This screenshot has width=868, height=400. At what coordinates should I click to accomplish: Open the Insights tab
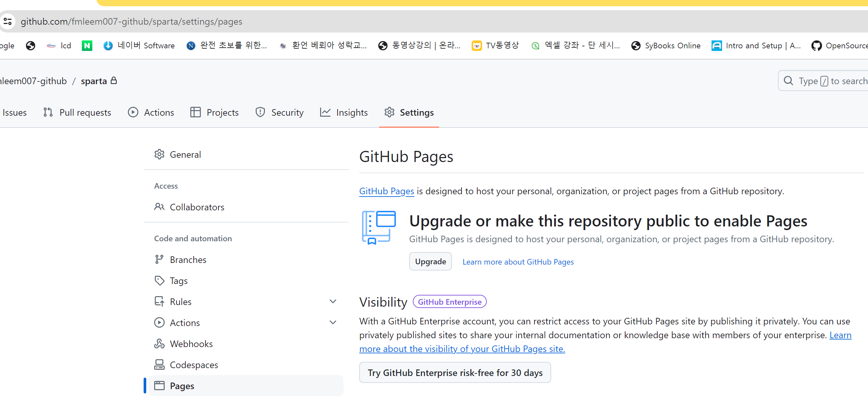point(344,112)
